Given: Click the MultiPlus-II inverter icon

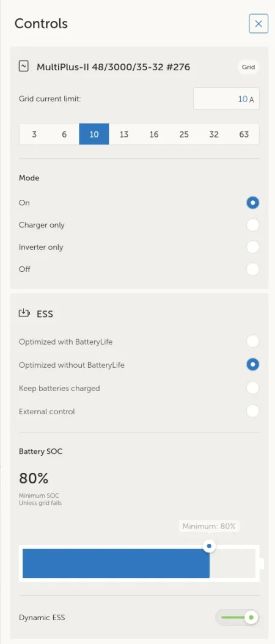Looking at the screenshot, I should tap(24, 66).
